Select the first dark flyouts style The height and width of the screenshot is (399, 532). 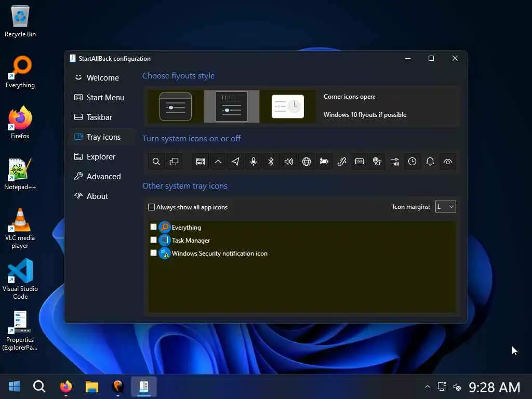coord(176,107)
